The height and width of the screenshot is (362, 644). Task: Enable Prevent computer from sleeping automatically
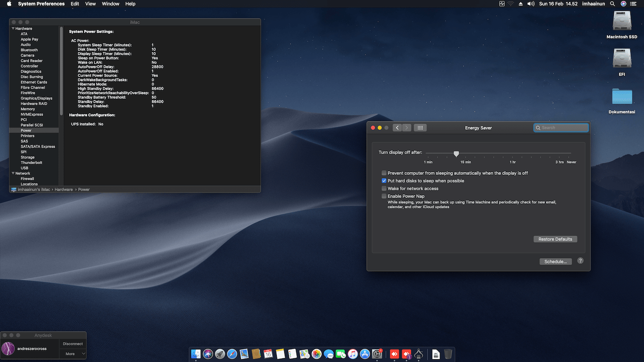[x=384, y=173]
